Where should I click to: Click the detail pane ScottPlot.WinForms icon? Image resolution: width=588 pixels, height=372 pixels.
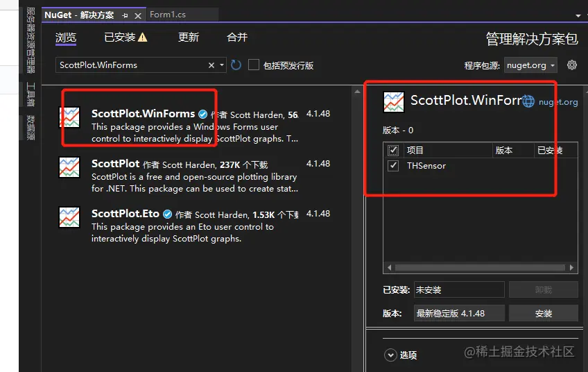tap(394, 102)
